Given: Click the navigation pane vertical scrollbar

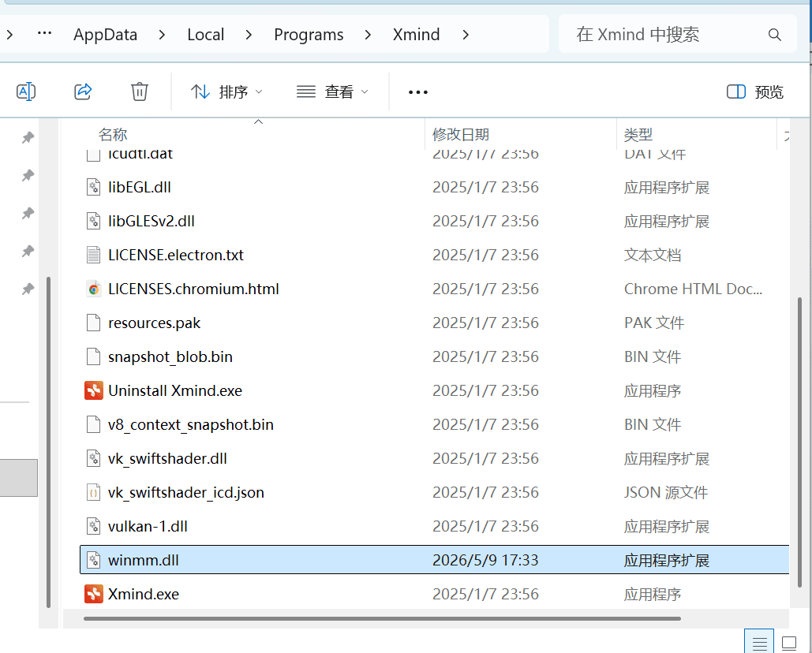Looking at the screenshot, I should [x=48, y=442].
